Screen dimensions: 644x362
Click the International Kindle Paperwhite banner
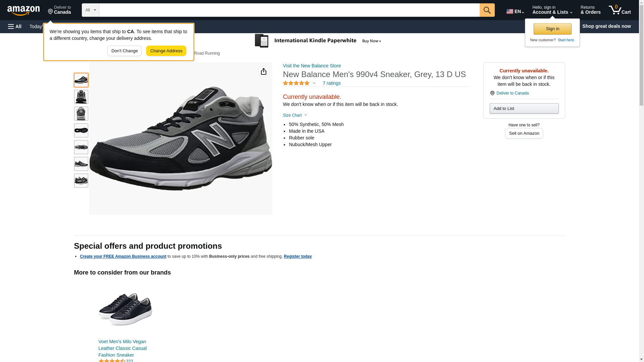318,41
